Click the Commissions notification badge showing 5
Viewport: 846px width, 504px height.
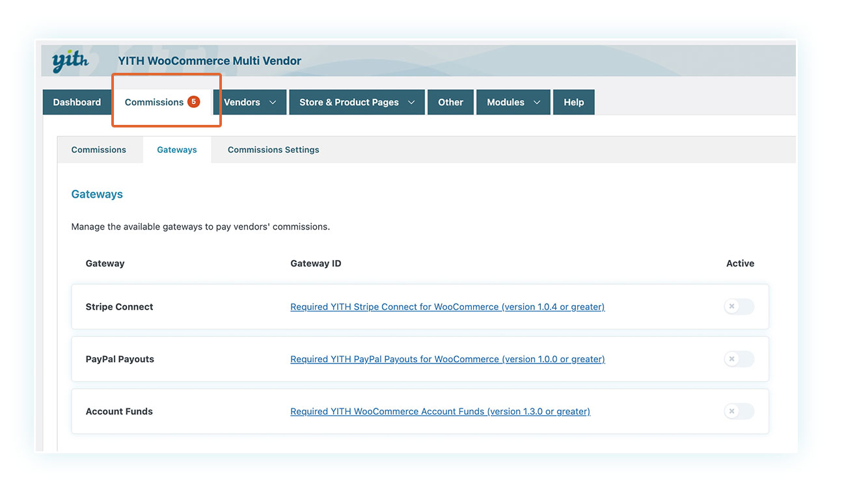click(x=193, y=101)
